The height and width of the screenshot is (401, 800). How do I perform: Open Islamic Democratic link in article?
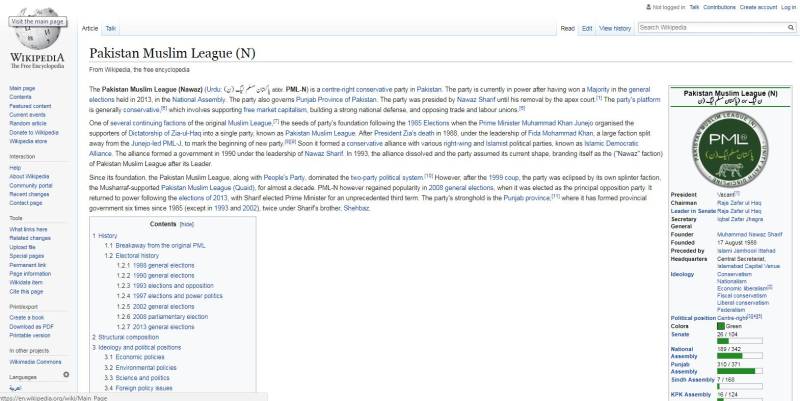click(611, 144)
